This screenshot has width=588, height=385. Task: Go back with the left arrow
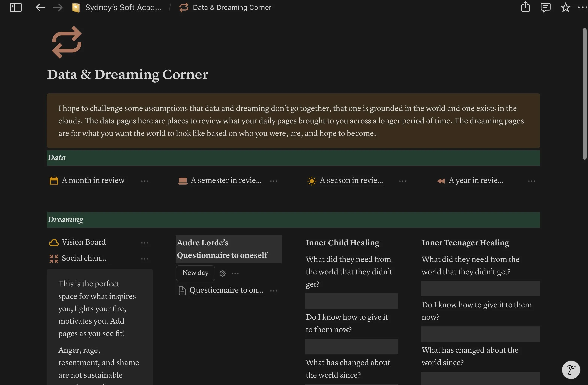[40, 7]
